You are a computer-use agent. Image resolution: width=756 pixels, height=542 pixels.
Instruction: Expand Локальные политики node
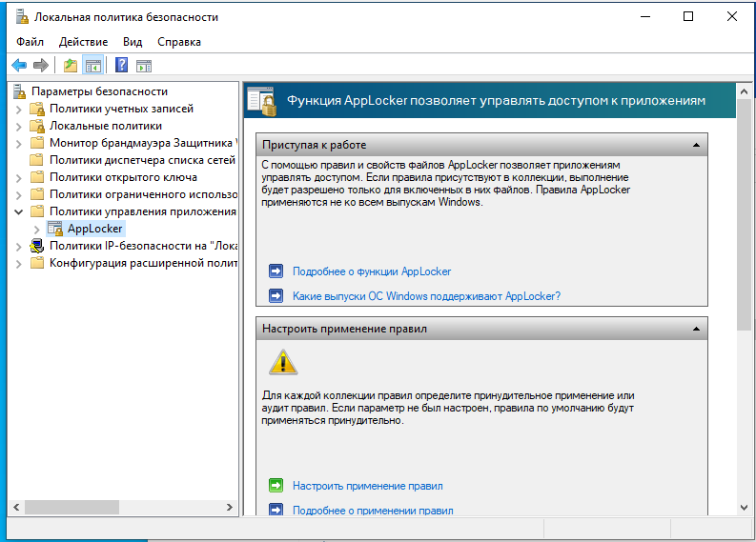tap(18, 127)
